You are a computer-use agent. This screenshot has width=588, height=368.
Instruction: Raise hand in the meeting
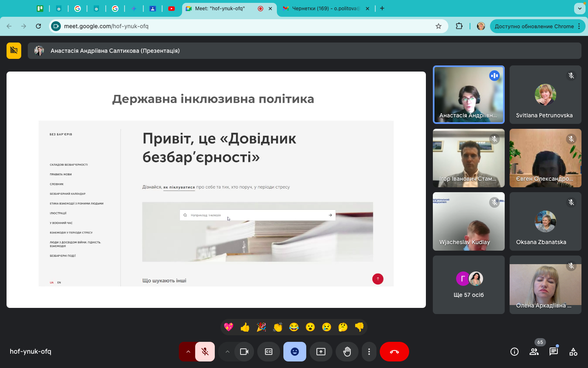pos(347,352)
